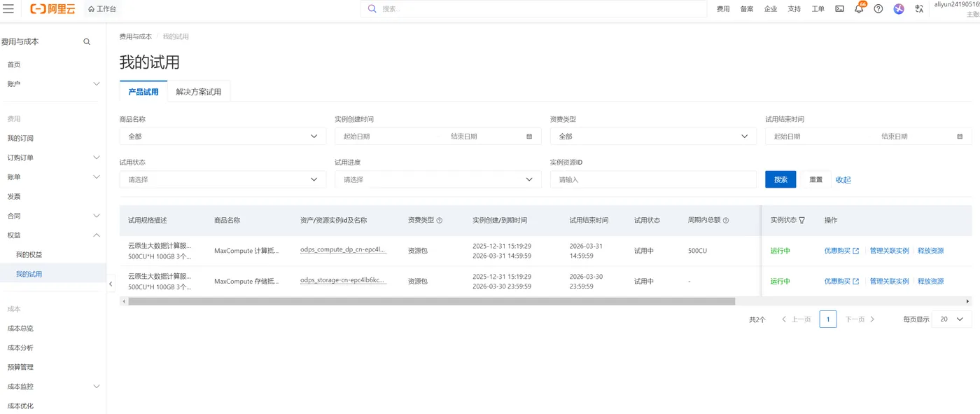
Task: Switch language with the translate icon
Action: click(x=919, y=9)
